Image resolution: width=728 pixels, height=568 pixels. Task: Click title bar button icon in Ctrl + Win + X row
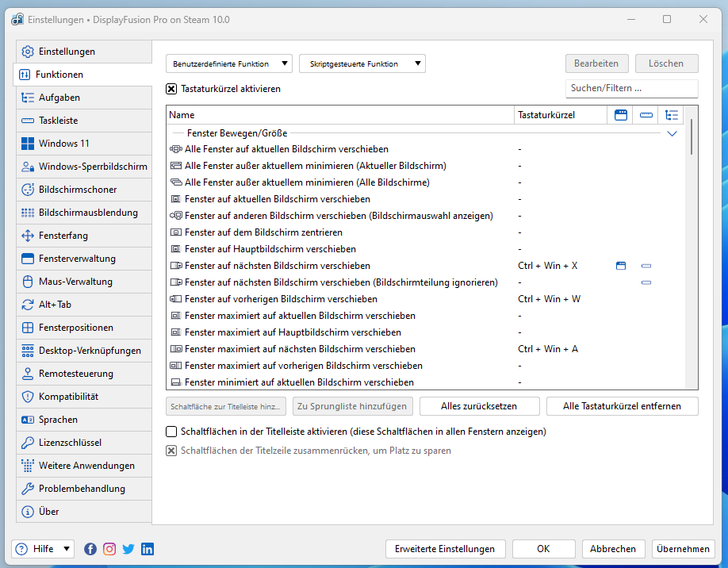[621, 266]
